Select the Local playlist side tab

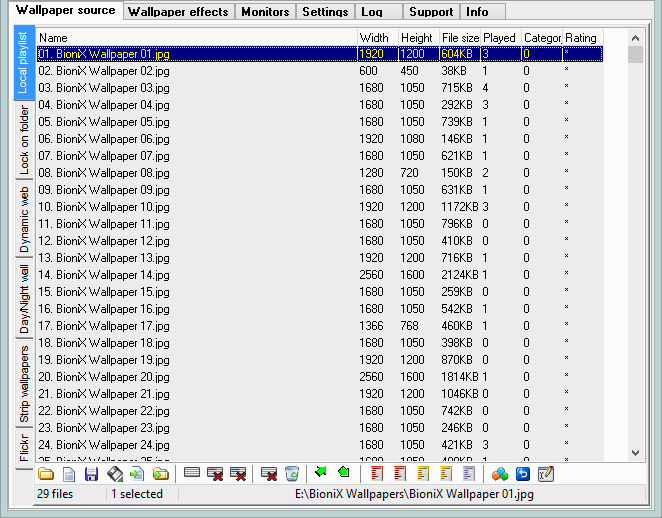[x=23, y=62]
